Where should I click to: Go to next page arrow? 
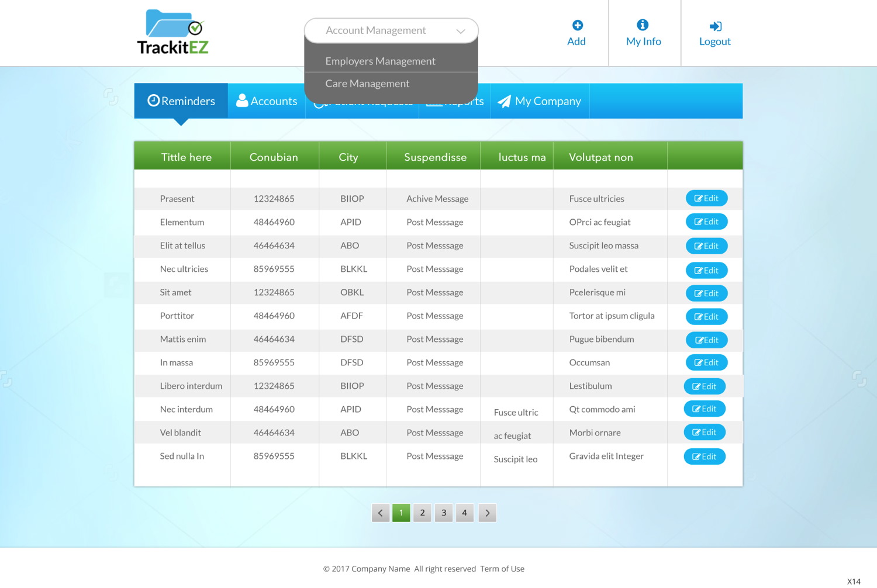pyautogui.click(x=487, y=513)
